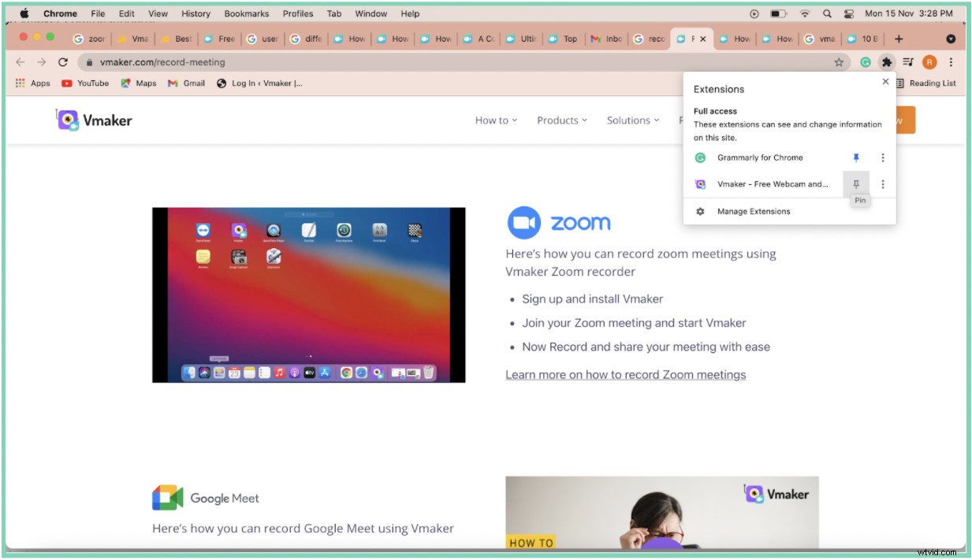Open the Solutions dropdown
Viewport: 972px width, 560px height.
point(631,120)
